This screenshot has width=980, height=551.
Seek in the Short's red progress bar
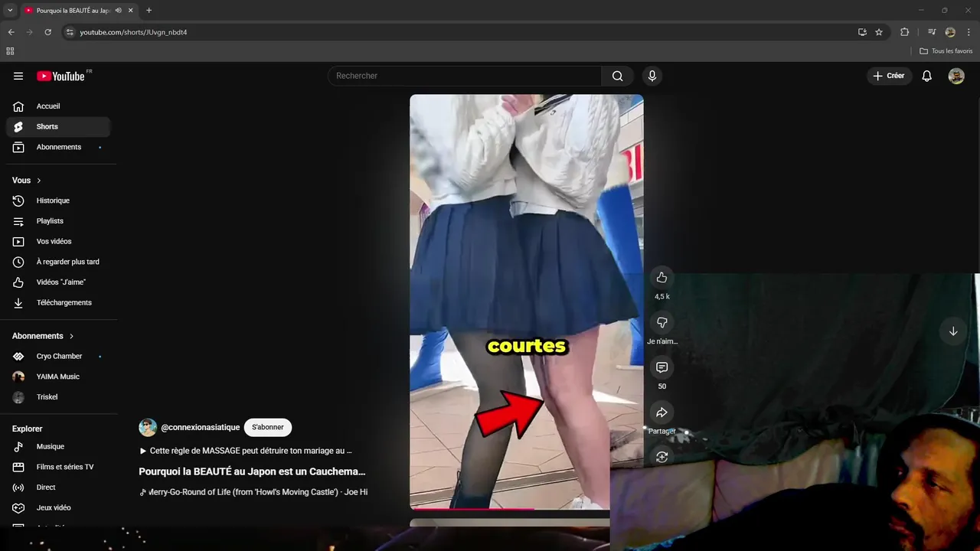pyautogui.click(x=510, y=508)
